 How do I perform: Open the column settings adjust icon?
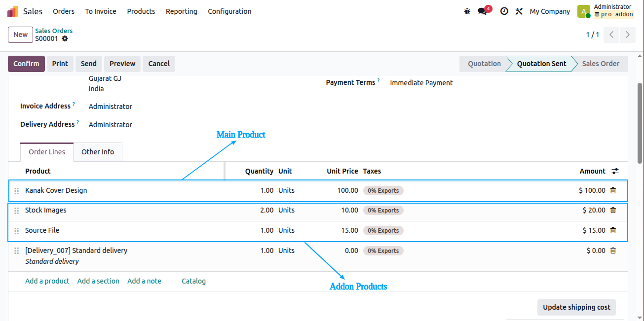[615, 171]
